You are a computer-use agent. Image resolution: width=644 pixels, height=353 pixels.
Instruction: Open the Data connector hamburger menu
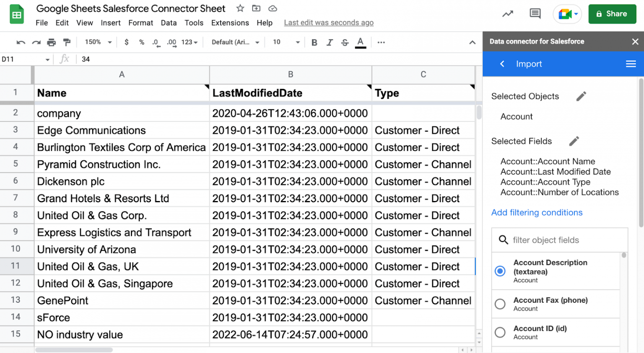(x=631, y=64)
